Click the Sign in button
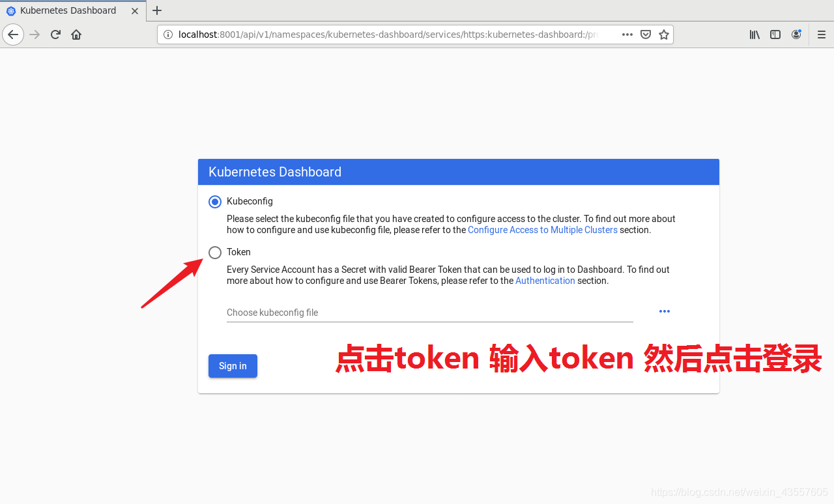This screenshot has height=504, width=834. point(233,366)
